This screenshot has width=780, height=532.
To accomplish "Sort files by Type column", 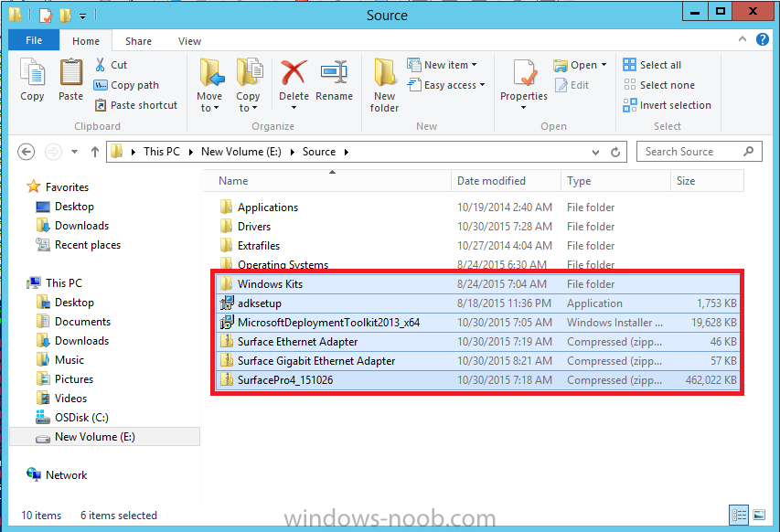I will (615, 180).
